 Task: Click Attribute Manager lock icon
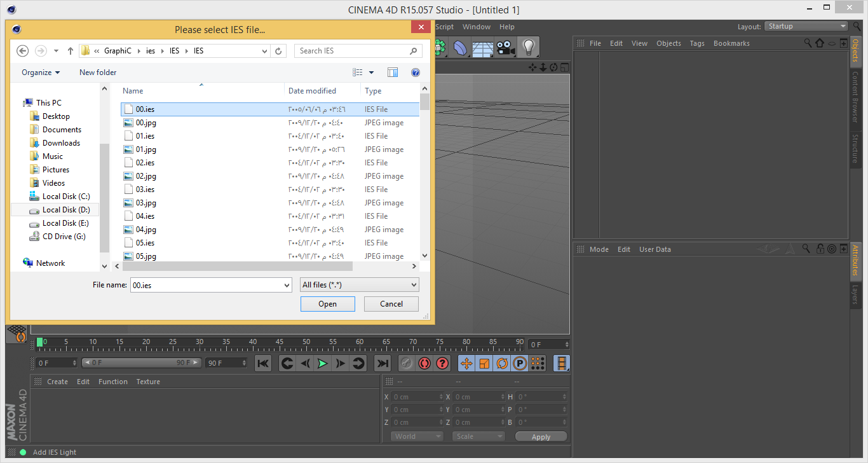tap(820, 249)
